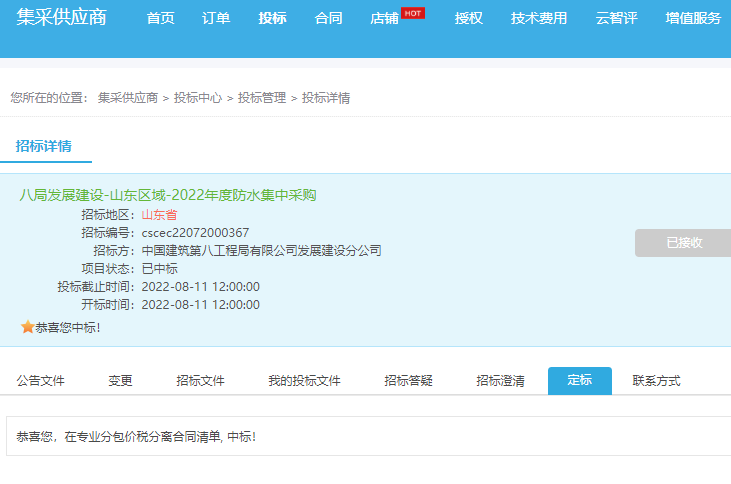Go to the 授权 menu

[x=469, y=18]
